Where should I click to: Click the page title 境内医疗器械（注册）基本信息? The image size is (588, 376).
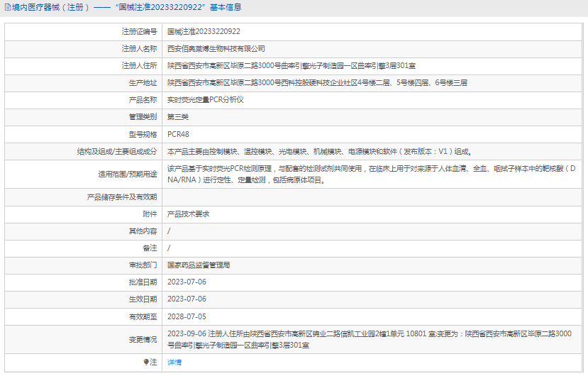(x=127, y=8)
